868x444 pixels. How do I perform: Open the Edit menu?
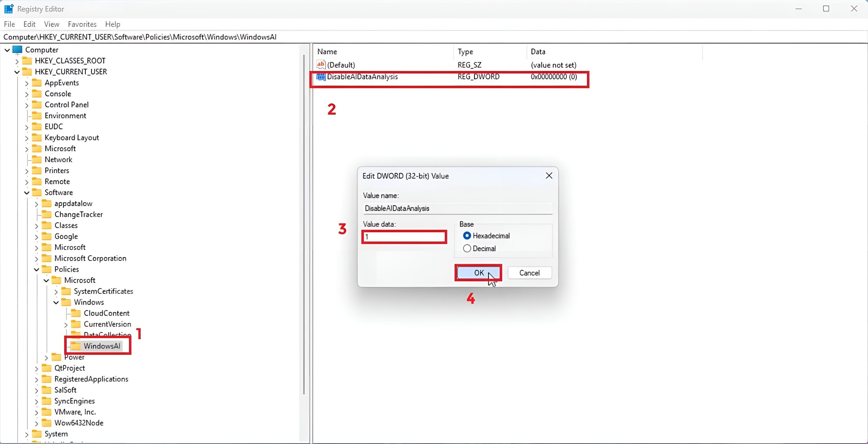coord(29,24)
